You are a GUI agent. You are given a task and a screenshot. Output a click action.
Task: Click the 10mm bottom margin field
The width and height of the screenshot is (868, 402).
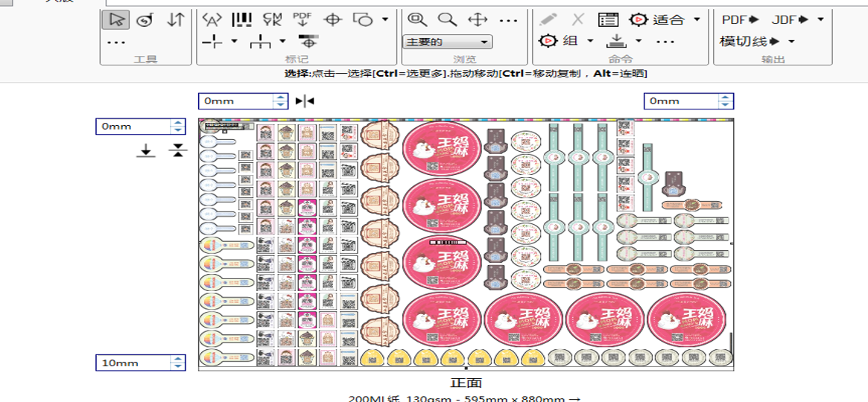coord(133,363)
